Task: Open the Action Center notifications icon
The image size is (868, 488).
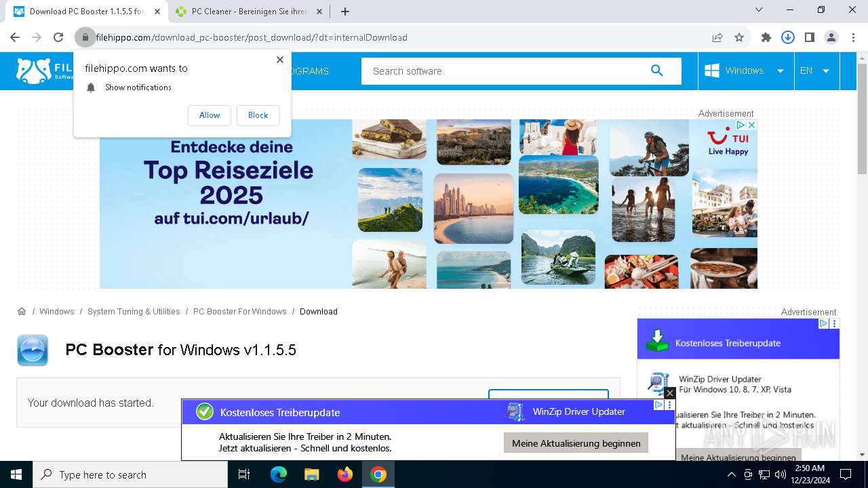Action: coord(846,474)
